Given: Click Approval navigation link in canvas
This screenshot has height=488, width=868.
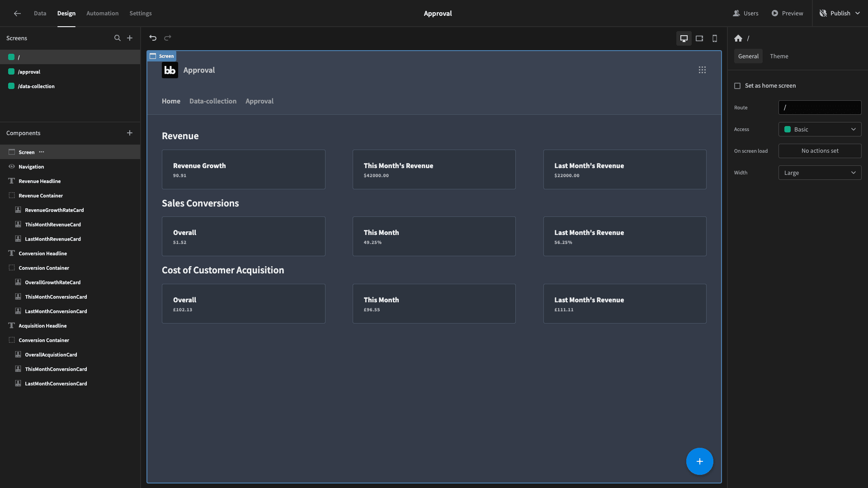Looking at the screenshot, I should pos(259,101).
